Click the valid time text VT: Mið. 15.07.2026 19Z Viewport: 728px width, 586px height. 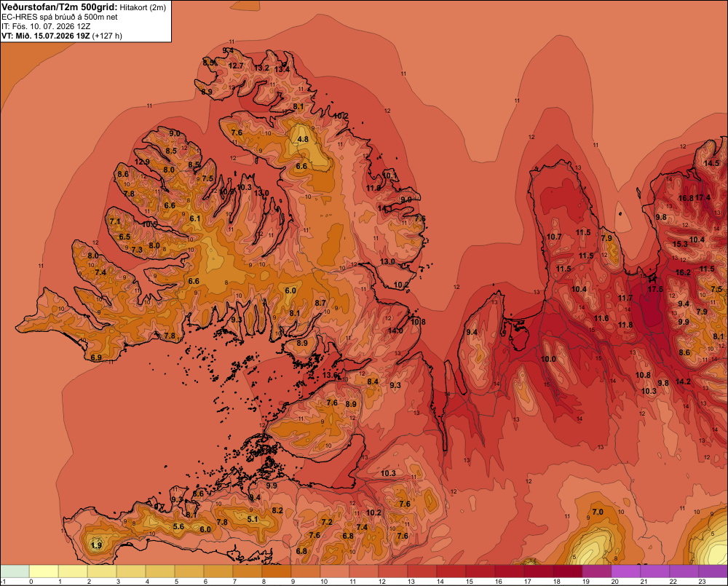click(45, 36)
